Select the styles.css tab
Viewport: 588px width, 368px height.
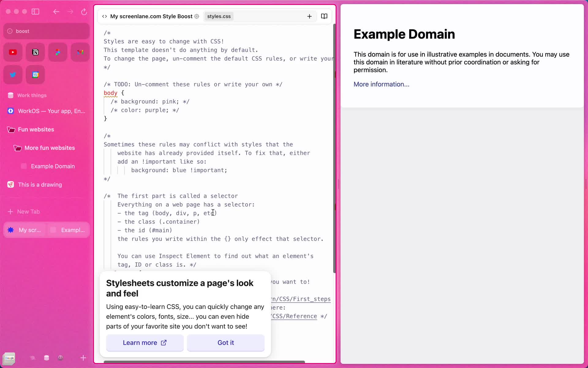(219, 16)
